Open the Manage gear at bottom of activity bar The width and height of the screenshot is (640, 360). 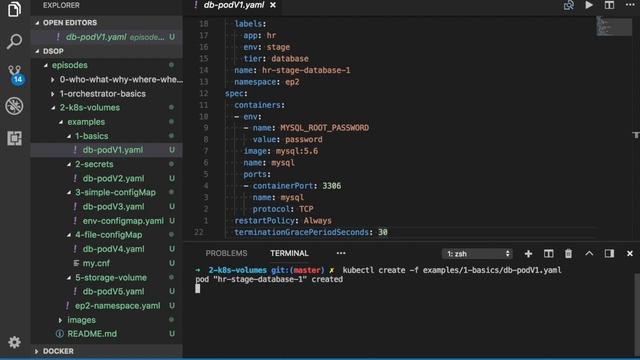(x=14, y=342)
